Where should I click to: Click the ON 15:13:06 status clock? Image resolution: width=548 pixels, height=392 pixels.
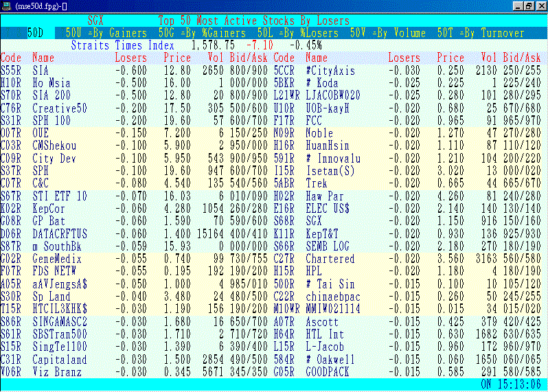point(511,384)
